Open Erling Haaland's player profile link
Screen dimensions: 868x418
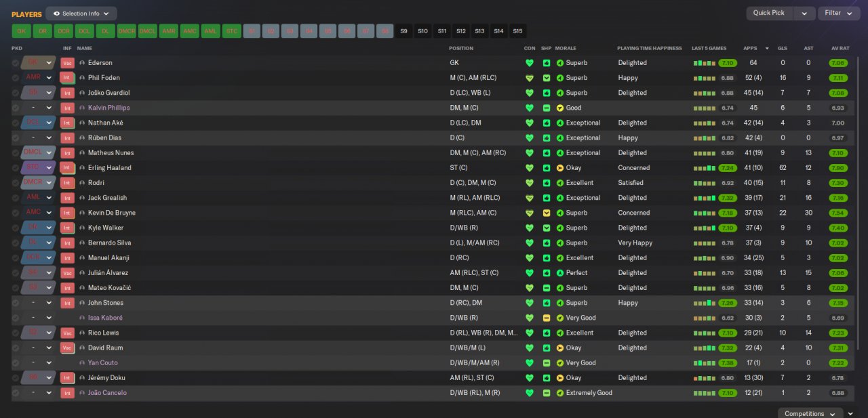tap(109, 168)
